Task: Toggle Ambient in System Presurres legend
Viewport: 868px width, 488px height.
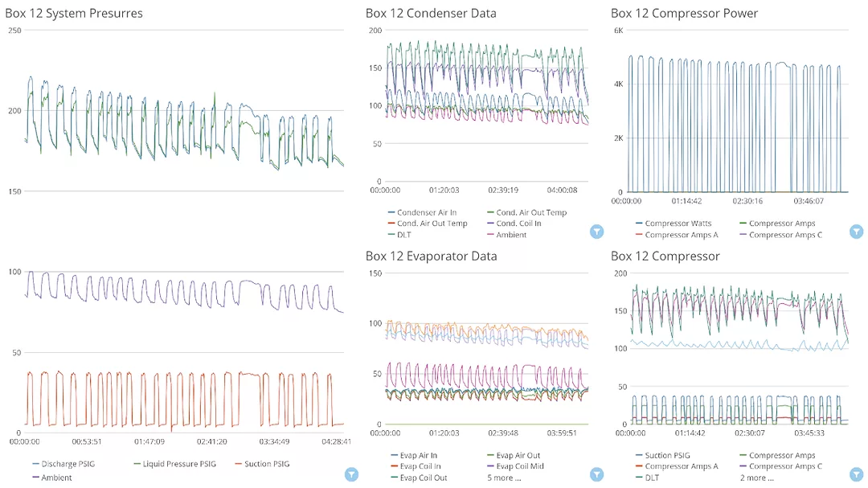Action: [x=52, y=478]
